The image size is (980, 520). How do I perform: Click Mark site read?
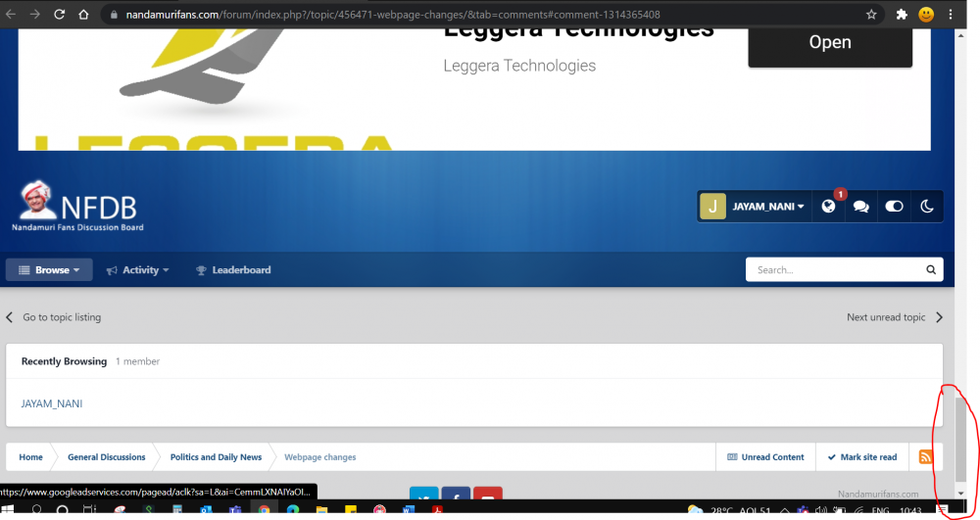pos(862,457)
